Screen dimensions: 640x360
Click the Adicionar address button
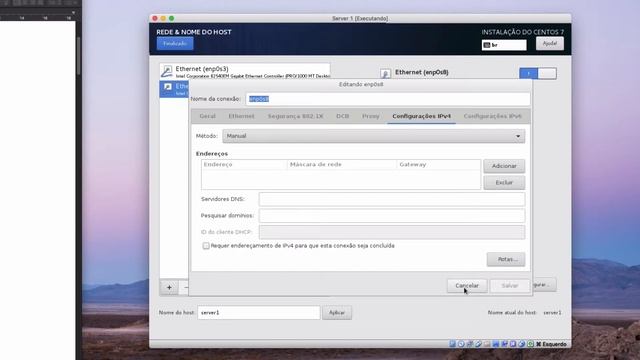point(504,166)
